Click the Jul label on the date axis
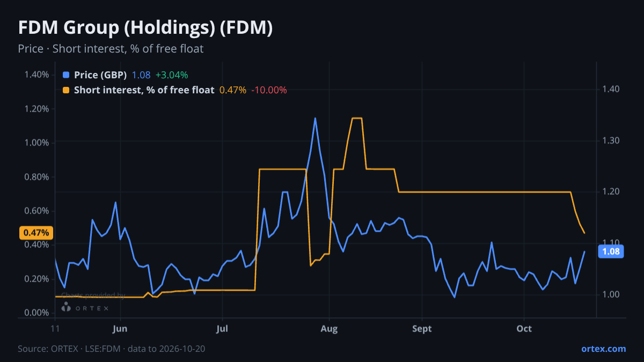644x362 pixels. point(222,328)
